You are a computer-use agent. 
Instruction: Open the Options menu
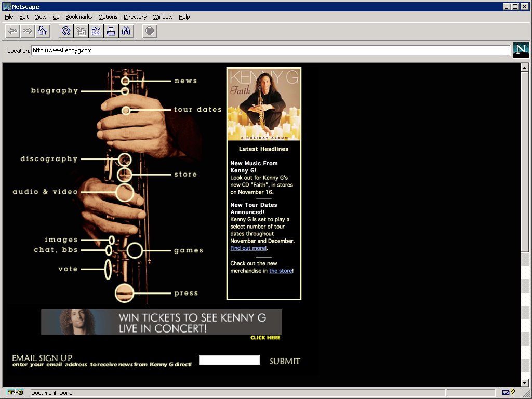pos(108,17)
